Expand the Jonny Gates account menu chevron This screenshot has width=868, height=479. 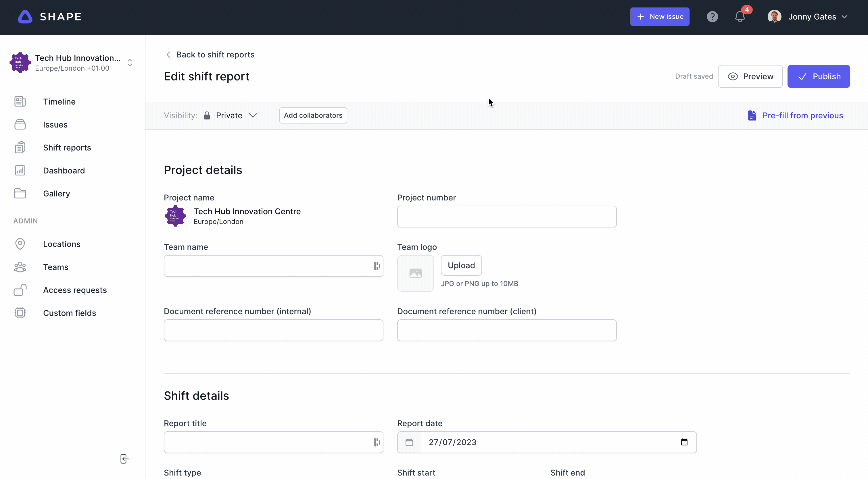(x=844, y=17)
